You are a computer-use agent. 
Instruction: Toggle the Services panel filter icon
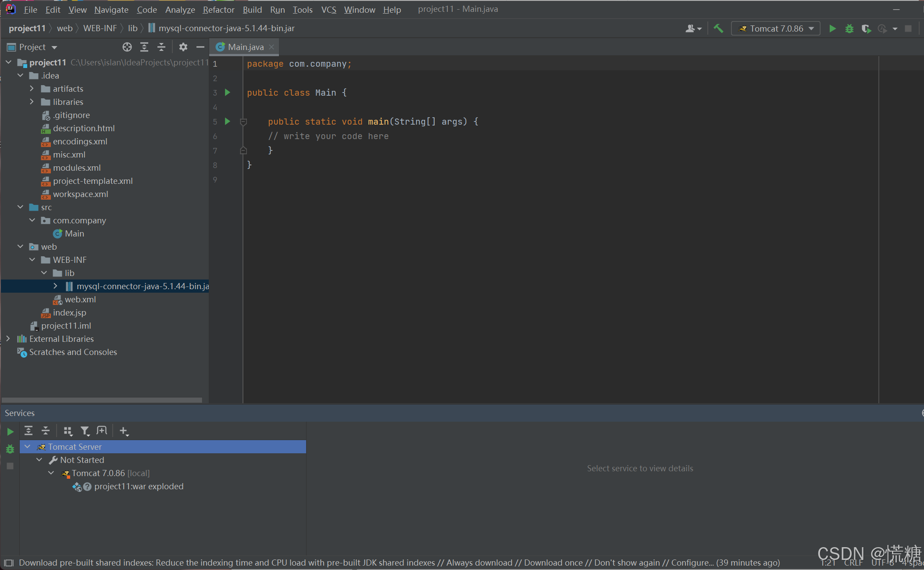pos(85,430)
